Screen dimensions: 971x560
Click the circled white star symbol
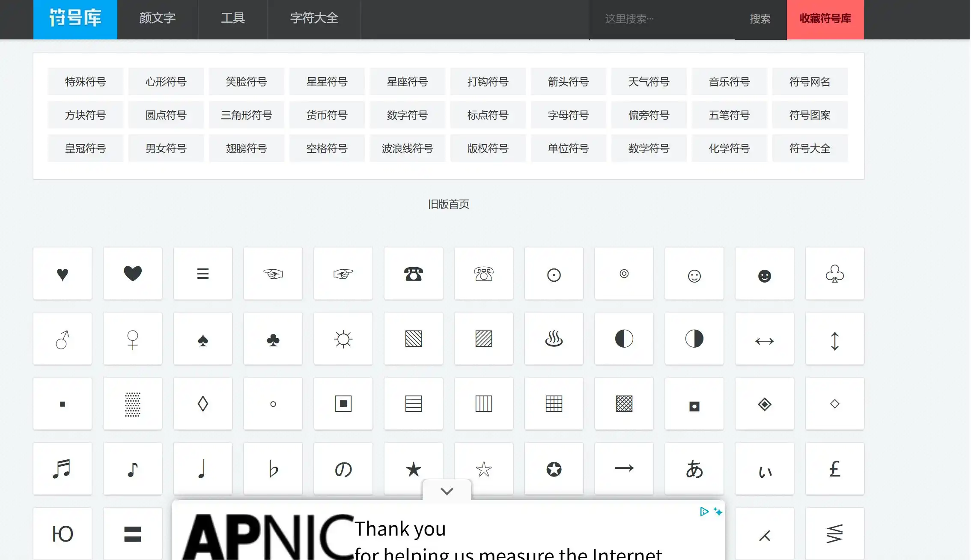(x=554, y=469)
